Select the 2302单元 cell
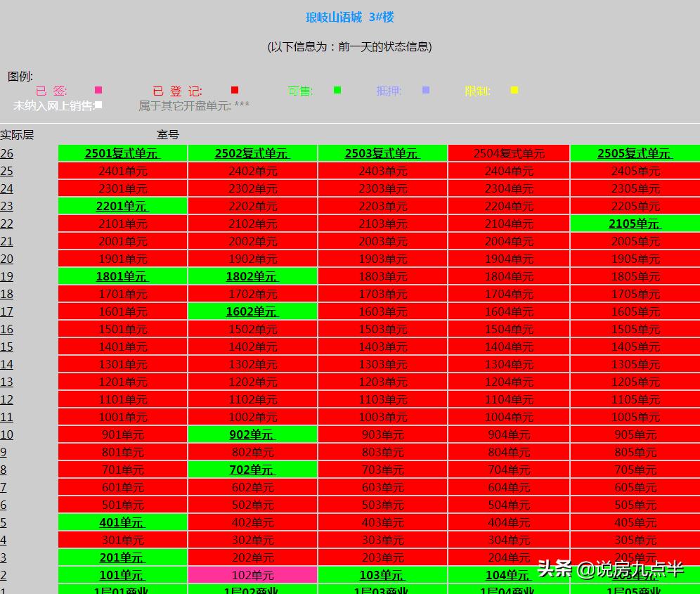The image size is (700, 594). pos(253,188)
